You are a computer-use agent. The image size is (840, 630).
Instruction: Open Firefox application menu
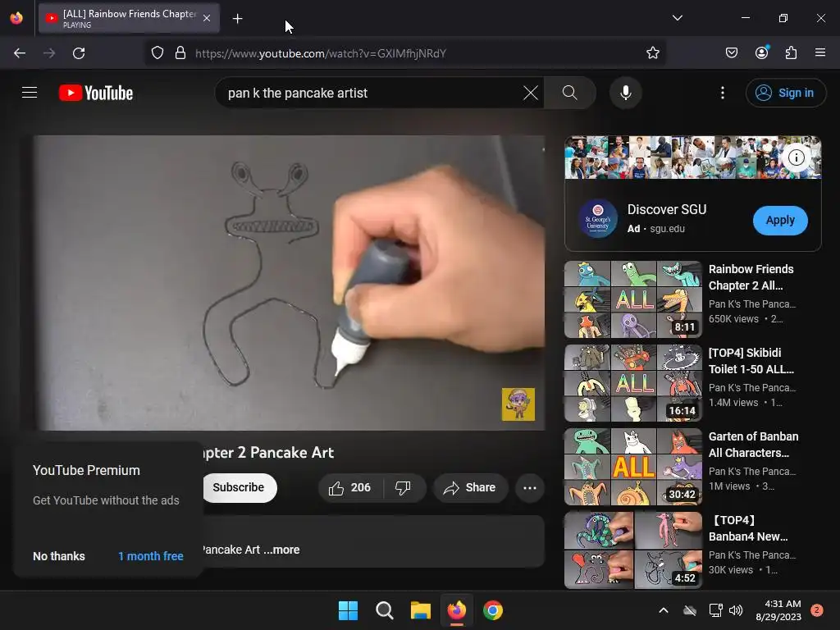(x=820, y=53)
